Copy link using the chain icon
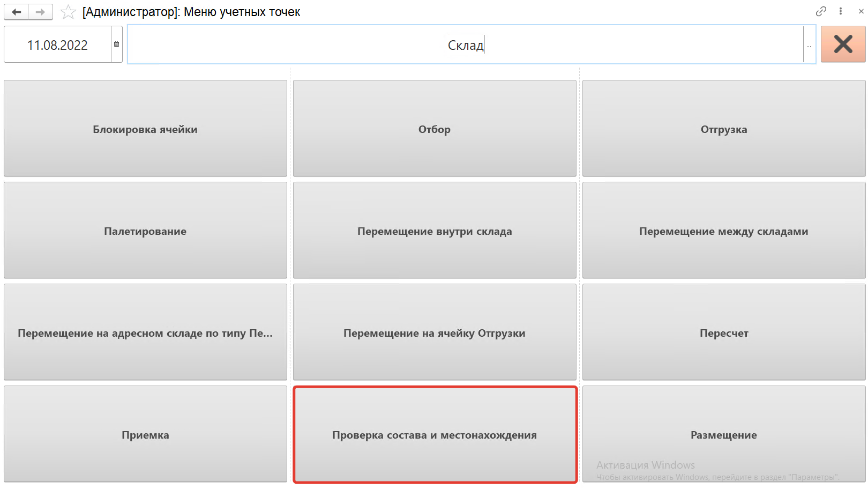The width and height of the screenshot is (868, 496). click(x=821, y=11)
